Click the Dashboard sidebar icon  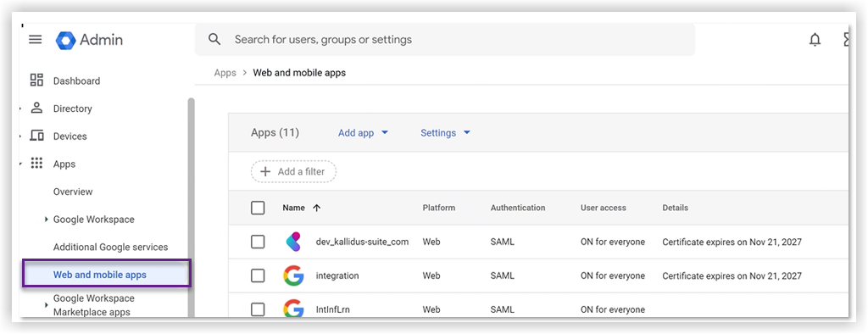[36, 81]
